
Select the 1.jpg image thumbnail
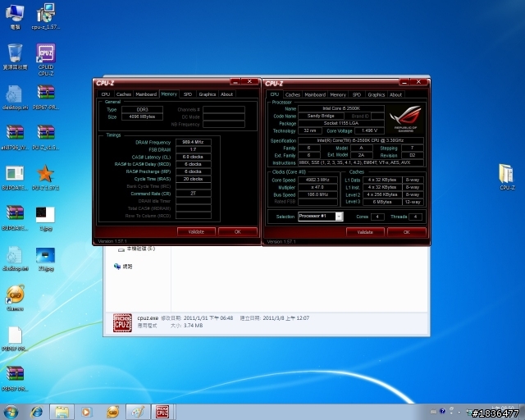point(46,218)
